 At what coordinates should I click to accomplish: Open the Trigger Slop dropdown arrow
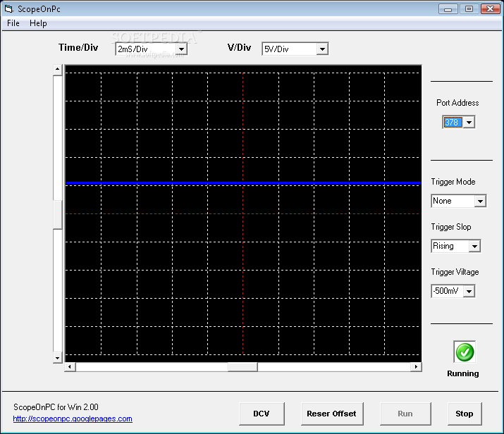(474, 247)
